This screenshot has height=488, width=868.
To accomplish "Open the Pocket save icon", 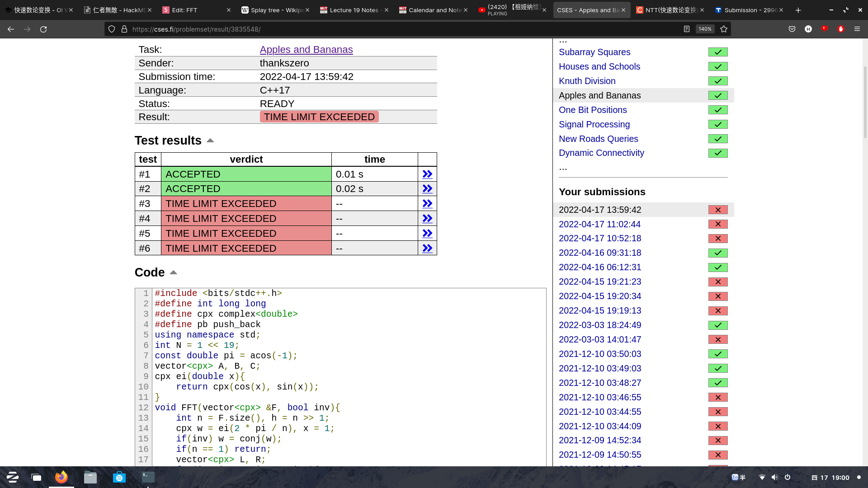I will coord(792,29).
